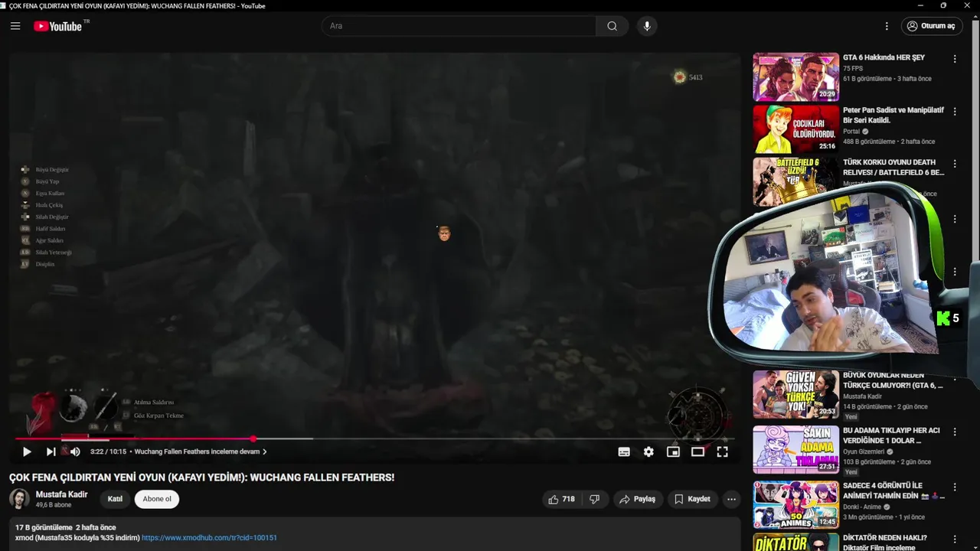Open SADECE 4 GÖRÜNTÜ İLE ANİMEYİ thumbnail

click(x=796, y=504)
